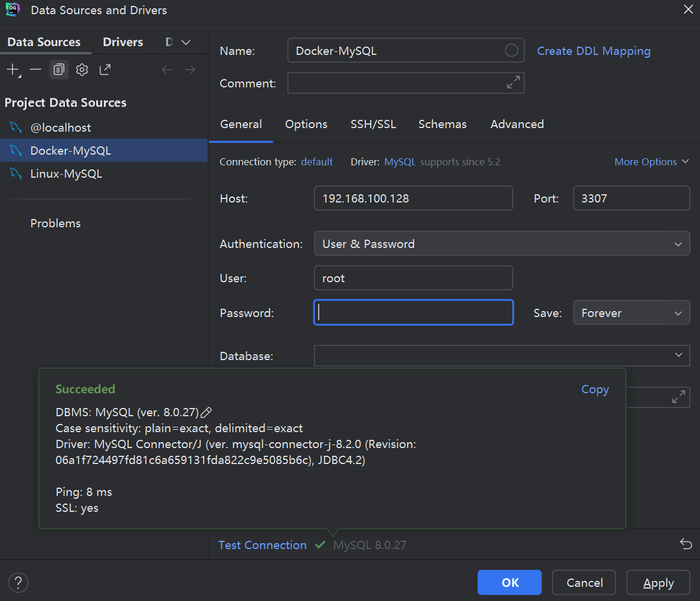Click the revert changes arrow icon
The image size is (700, 601).
coord(686,544)
